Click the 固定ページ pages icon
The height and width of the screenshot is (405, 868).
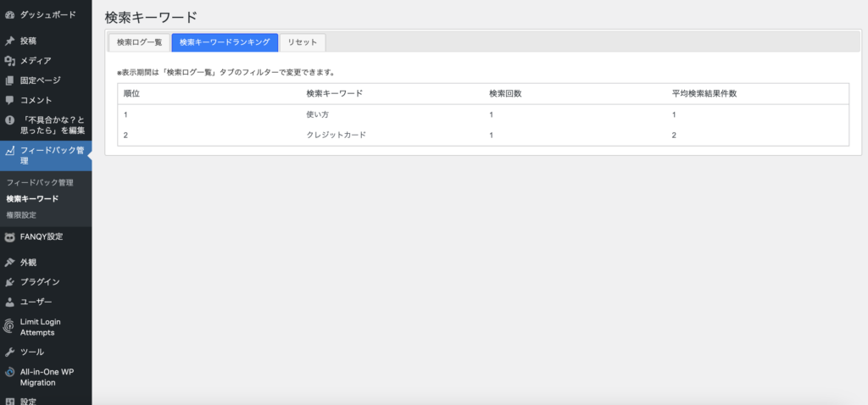click(9, 80)
